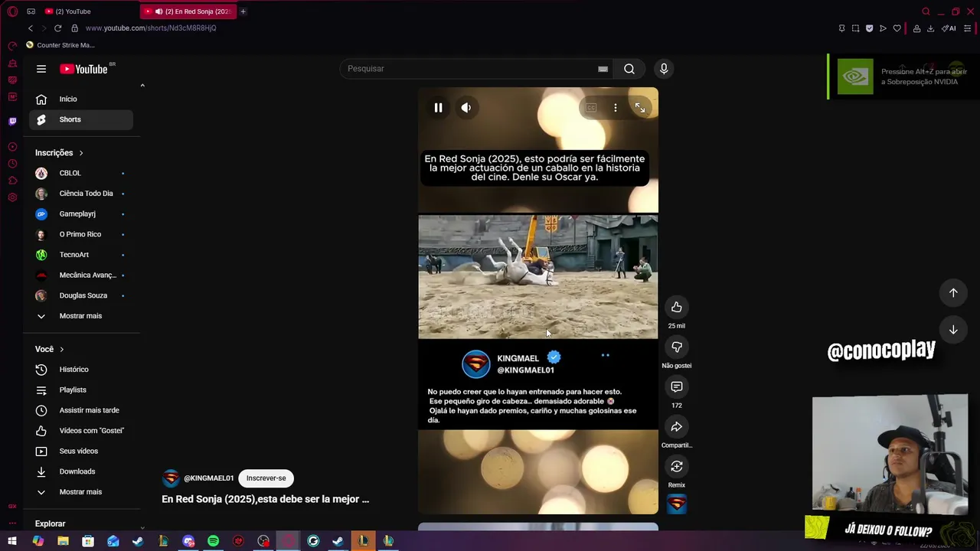Expand the Short to fullscreen

640,108
